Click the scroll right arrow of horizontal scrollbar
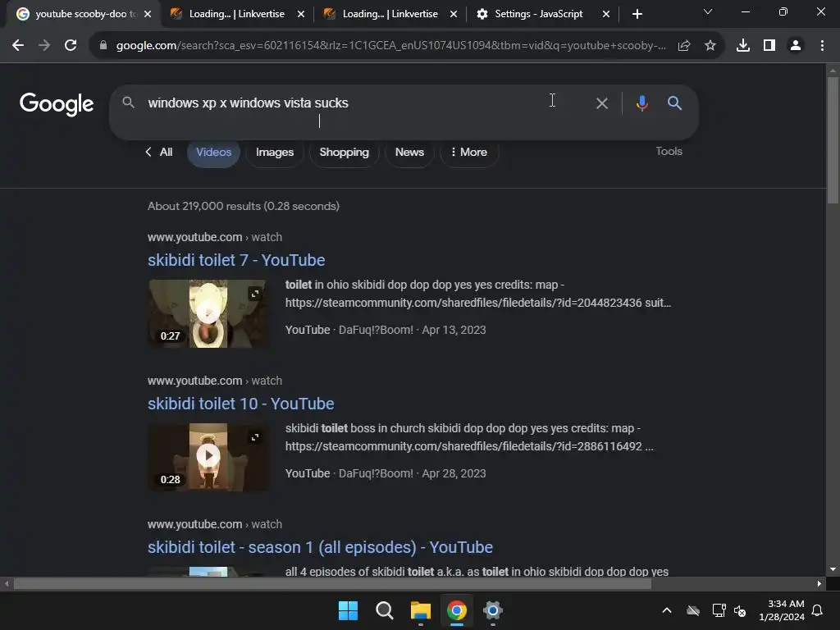Image resolution: width=840 pixels, height=630 pixels. click(819, 583)
